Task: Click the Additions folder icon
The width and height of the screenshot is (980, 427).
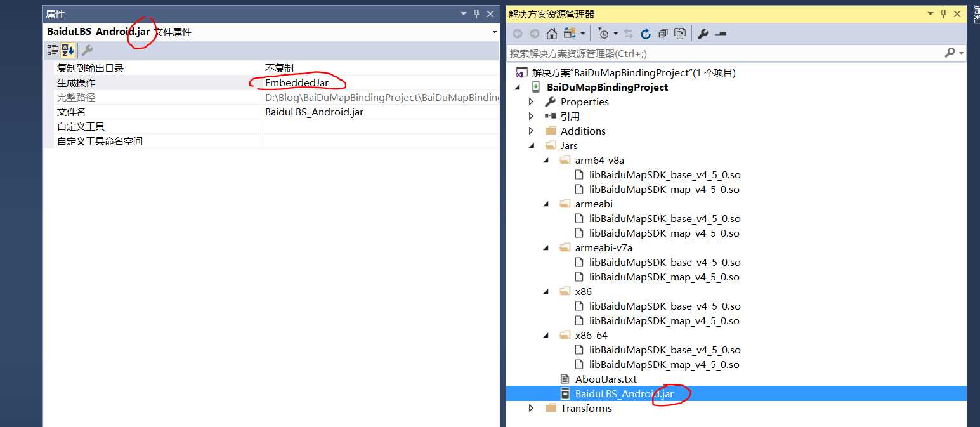Action: 551,131
